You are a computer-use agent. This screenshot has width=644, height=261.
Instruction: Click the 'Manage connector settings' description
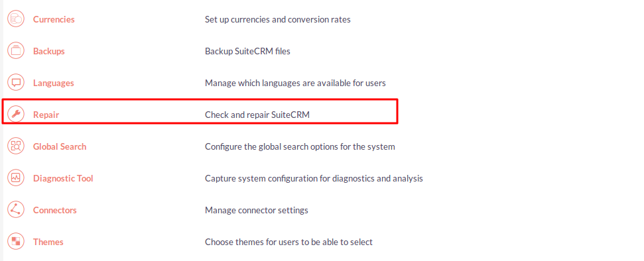256,211
